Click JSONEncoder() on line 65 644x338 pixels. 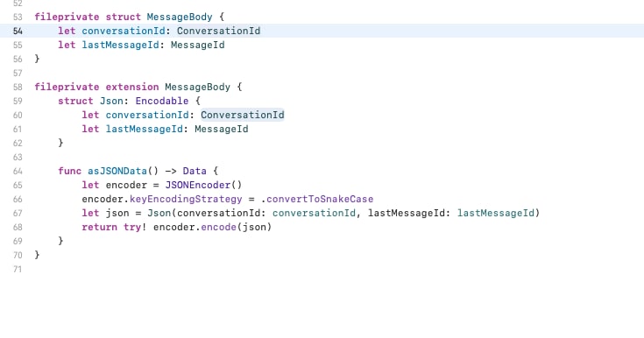(203, 185)
